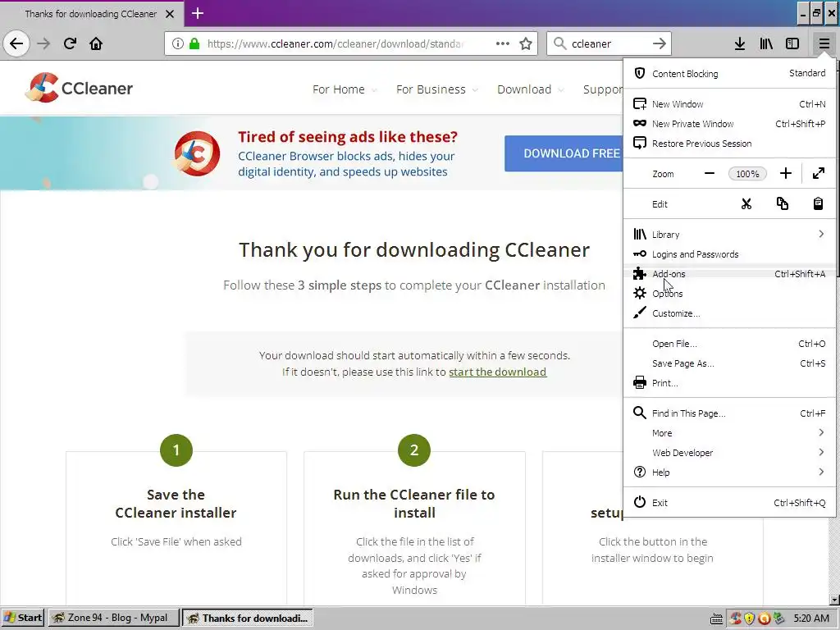
Task: Enter full screen with the arrows icon
Action: pyautogui.click(x=819, y=174)
